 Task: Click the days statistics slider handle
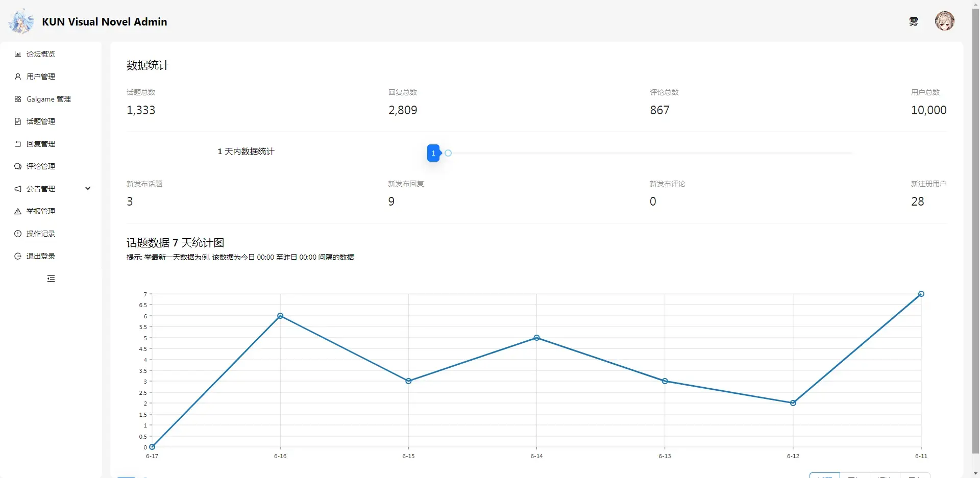click(x=448, y=153)
